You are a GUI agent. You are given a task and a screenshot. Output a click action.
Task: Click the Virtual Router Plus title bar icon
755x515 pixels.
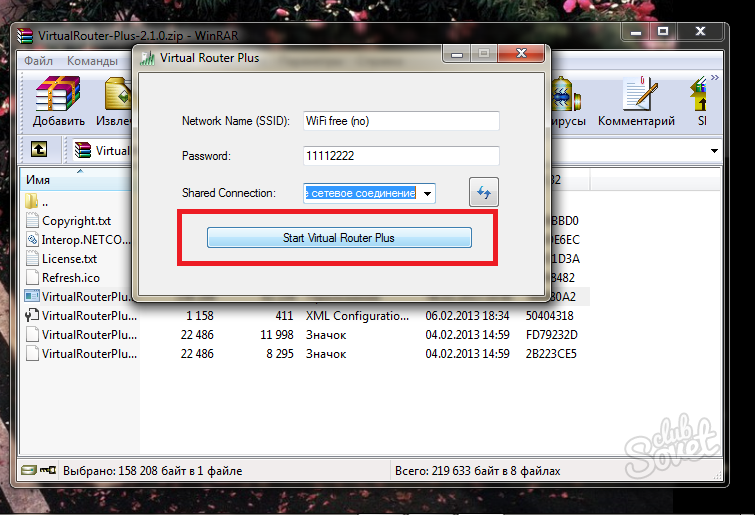click(x=150, y=58)
